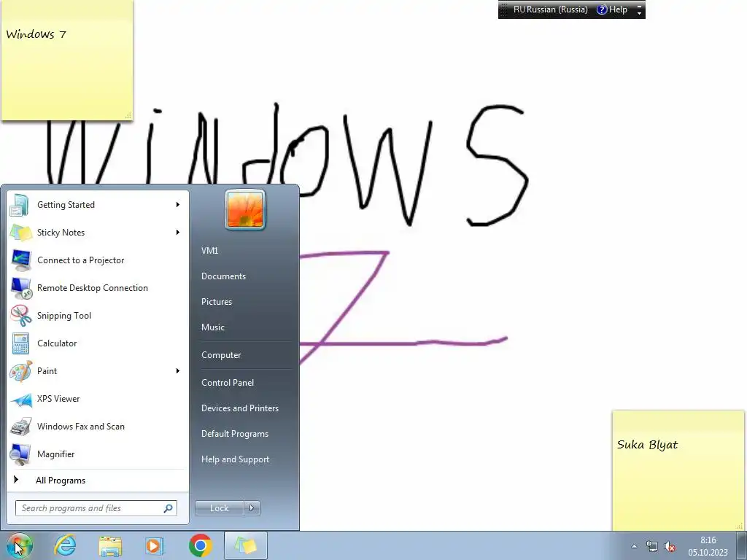
Task: Open the Windows Fax and Scan entry
Action: click(98, 426)
